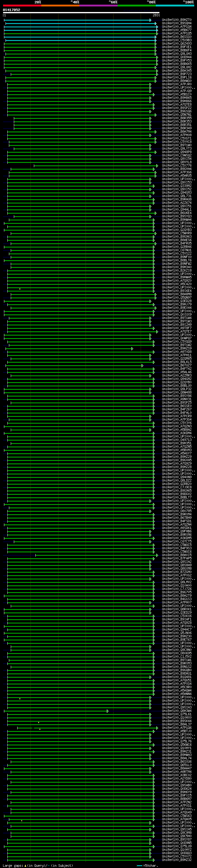Open hit UniRef100_A7P105

(176, 33)
